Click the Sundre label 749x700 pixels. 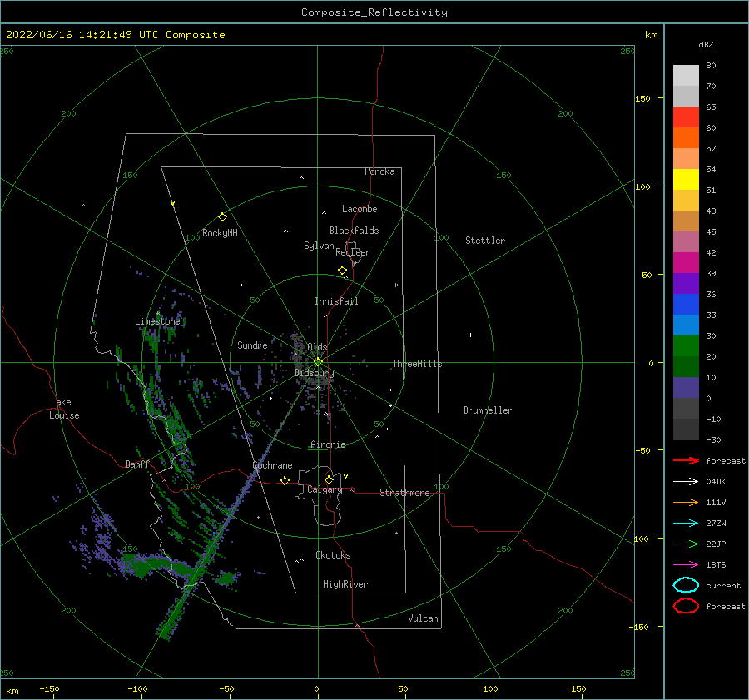pos(252,345)
